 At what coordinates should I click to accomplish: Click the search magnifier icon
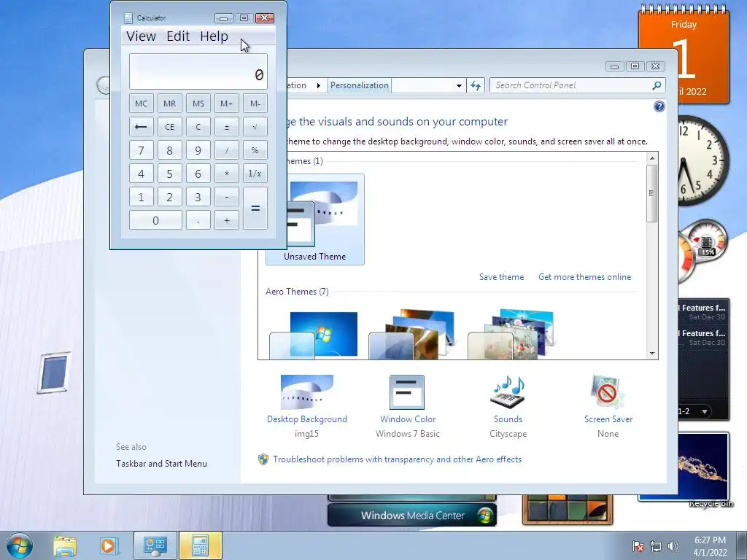pos(657,85)
